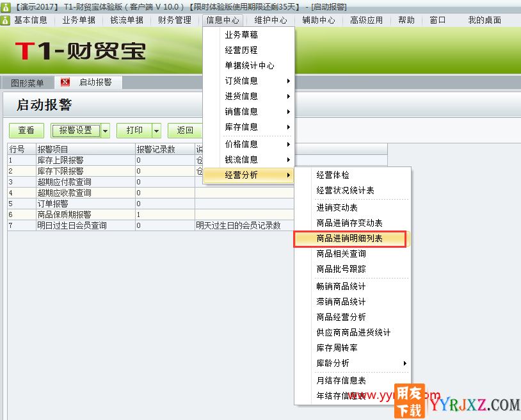Open 商品批号跟踪 menu item
This screenshot has height=420, width=521.
coord(353,269)
